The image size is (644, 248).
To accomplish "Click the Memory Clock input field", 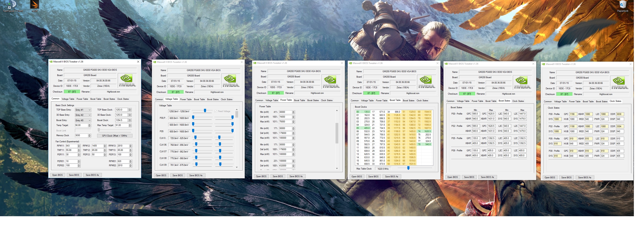I will coord(81,136).
